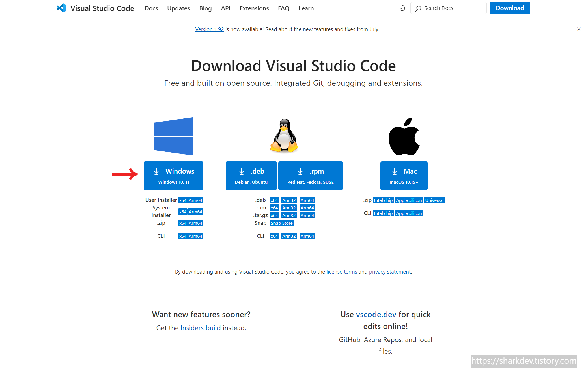Image resolution: width=588 pixels, height=379 pixels.
Task: Select Universal .zip for Mac
Action: click(434, 200)
